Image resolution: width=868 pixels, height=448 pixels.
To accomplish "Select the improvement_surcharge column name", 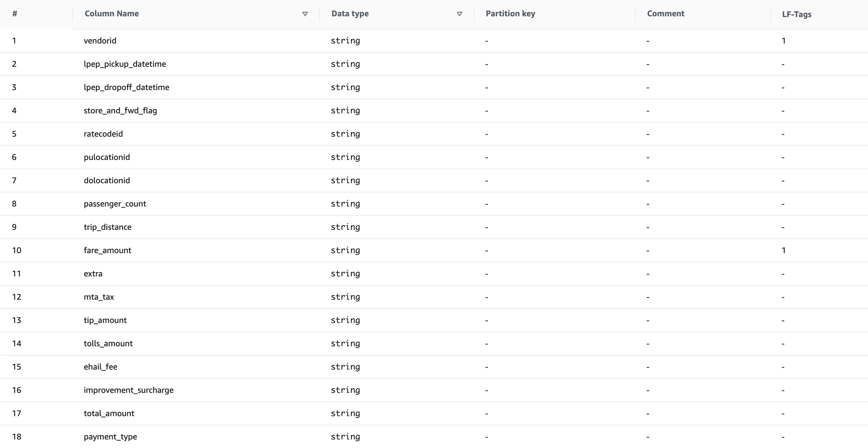I will (x=128, y=390).
